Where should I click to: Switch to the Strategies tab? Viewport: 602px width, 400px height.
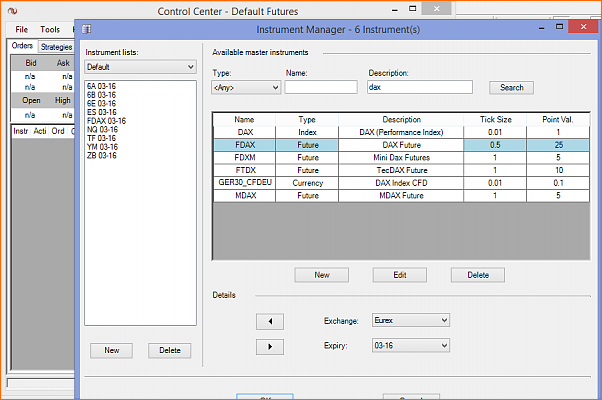[56, 47]
